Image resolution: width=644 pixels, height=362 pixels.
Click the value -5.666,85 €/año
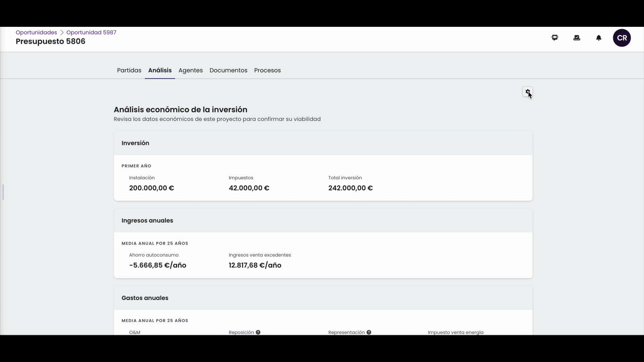pyautogui.click(x=158, y=265)
